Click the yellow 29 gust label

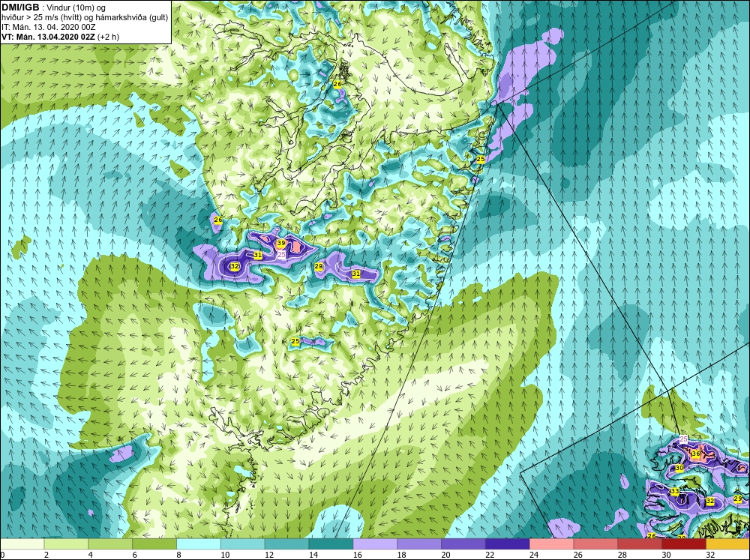click(x=737, y=499)
